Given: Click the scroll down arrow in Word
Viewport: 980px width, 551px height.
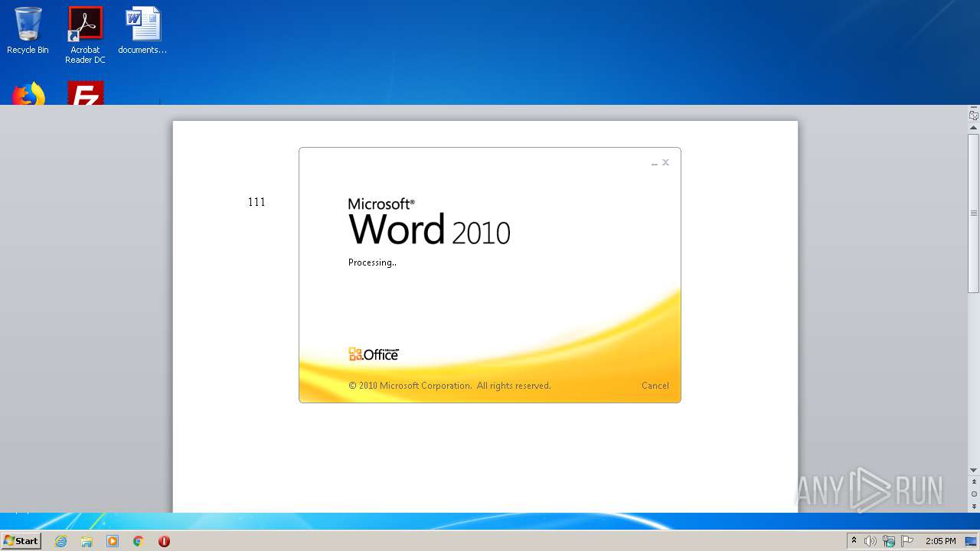Looking at the screenshot, I should (x=974, y=470).
